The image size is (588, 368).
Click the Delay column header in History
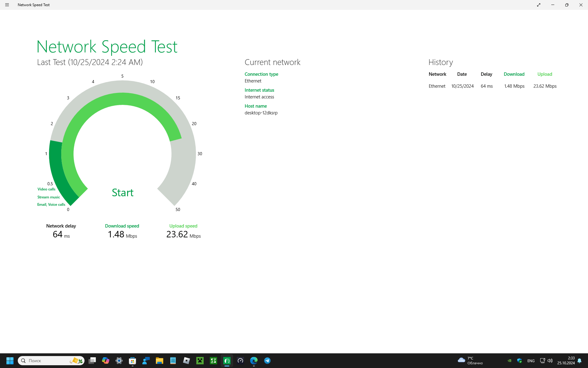pos(486,74)
